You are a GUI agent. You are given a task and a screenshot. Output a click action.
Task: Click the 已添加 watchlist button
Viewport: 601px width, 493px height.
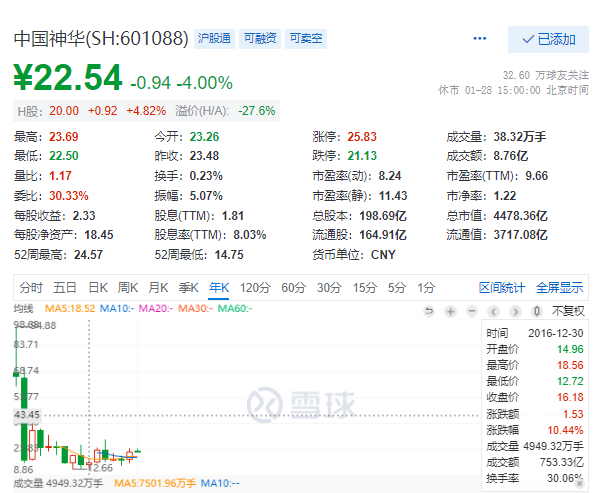click(548, 39)
